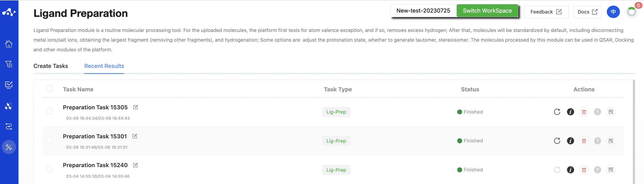Rename Preparation Task 15301 with the edit icon

[135, 136]
